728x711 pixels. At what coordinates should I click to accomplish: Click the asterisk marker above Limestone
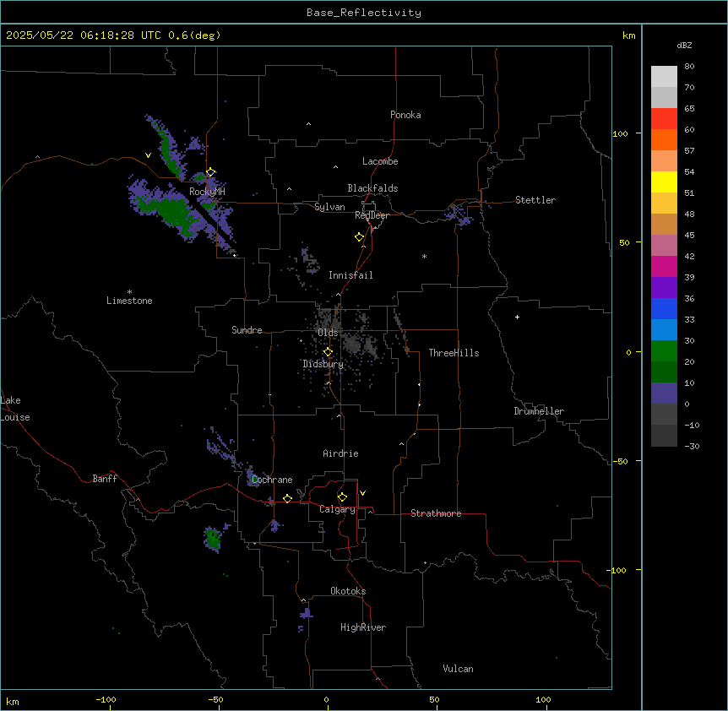pos(129,292)
